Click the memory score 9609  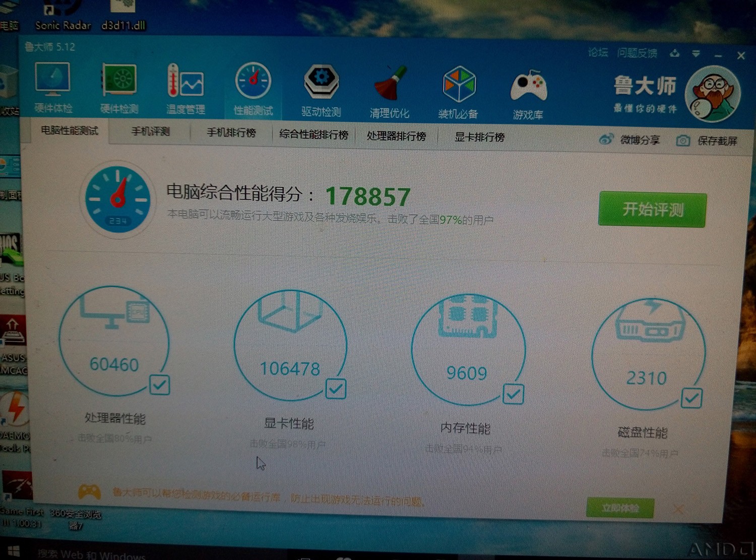click(467, 373)
